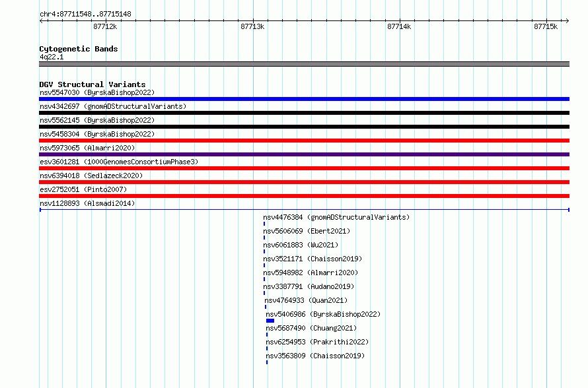Click nsv1128893 (Alsmadi2014) label
Viewport: 588px width, 388px height.
87,203
